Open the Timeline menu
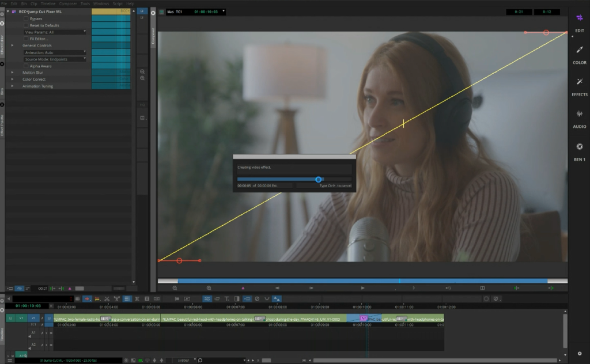The width and height of the screenshot is (590, 364). pos(48,3)
